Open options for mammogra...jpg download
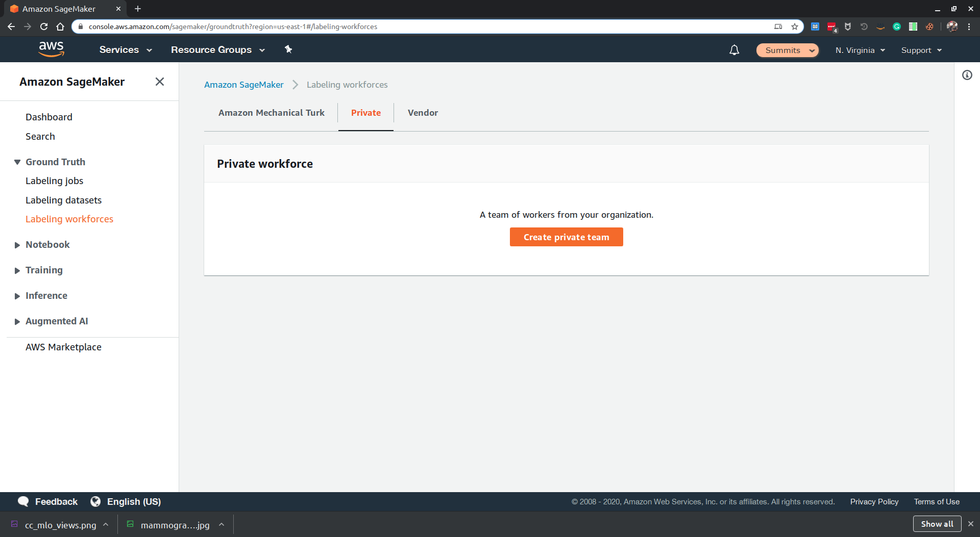This screenshot has width=980, height=537. (222, 524)
